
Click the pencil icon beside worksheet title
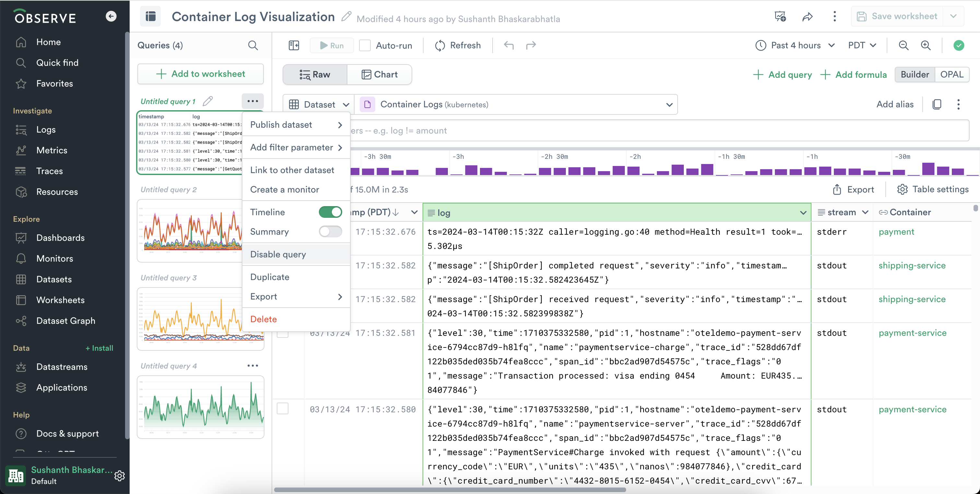(346, 17)
